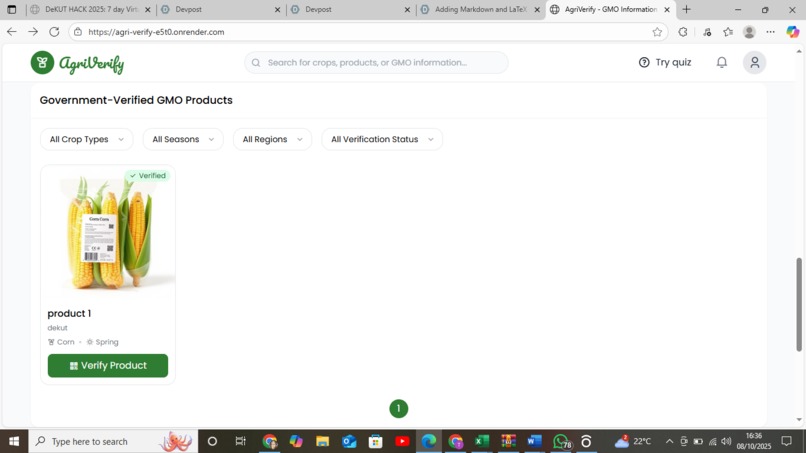Open the favorites list icon
This screenshot has height=453, width=806.
click(728, 32)
